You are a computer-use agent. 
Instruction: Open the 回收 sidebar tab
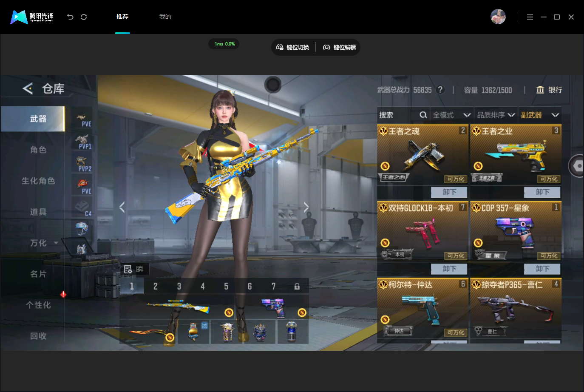point(38,336)
